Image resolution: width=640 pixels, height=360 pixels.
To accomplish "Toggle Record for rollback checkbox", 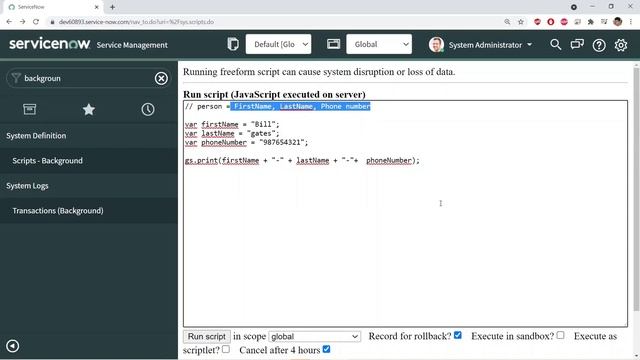I will point(458,335).
